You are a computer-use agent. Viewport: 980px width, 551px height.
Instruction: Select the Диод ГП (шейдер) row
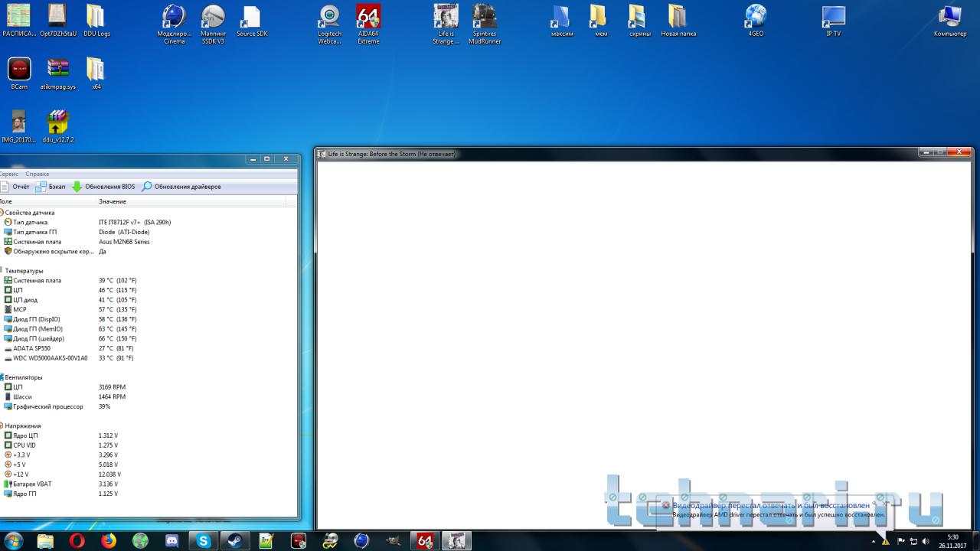pyautogui.click(x=149, y=338)
